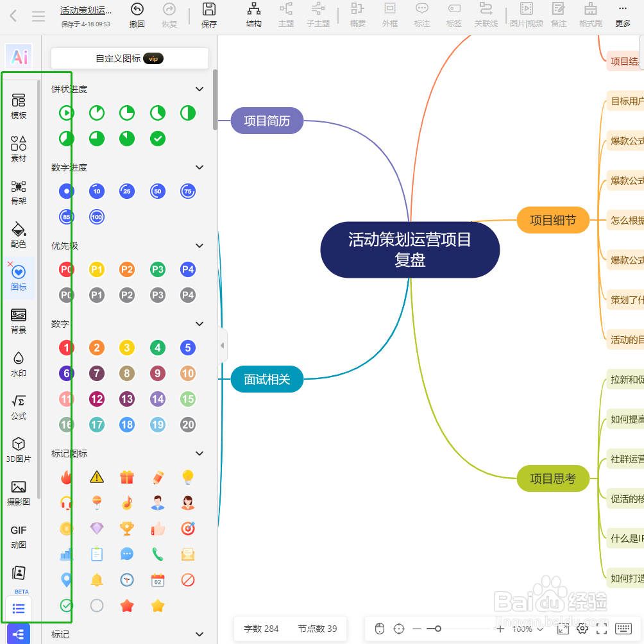The image size is (644, 644).
Task: Expand the bottom 标记 section
Action: 199,634
